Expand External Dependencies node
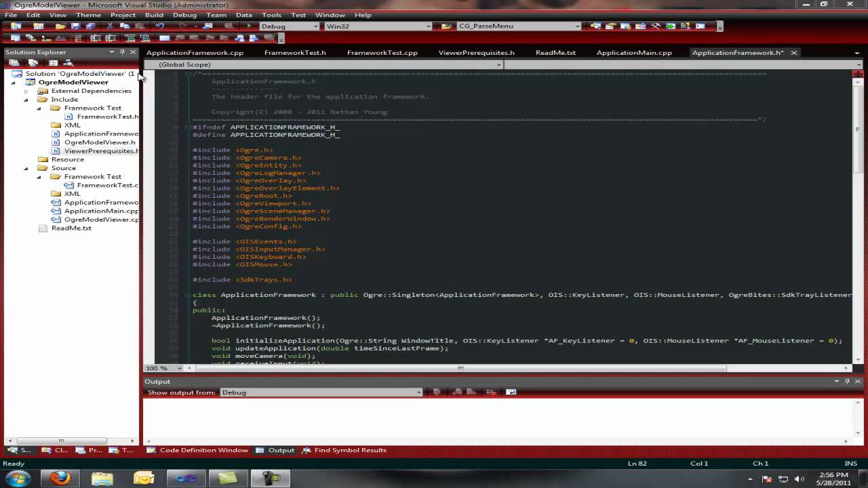This screenshot has height=488, width=868. 26,91
